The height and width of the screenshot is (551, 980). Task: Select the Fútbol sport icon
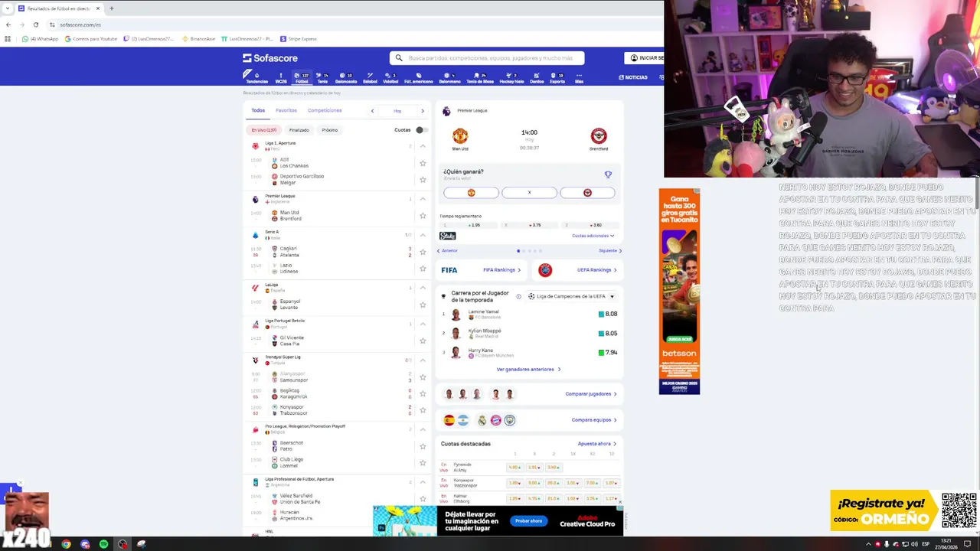click(x=302, y=78)
